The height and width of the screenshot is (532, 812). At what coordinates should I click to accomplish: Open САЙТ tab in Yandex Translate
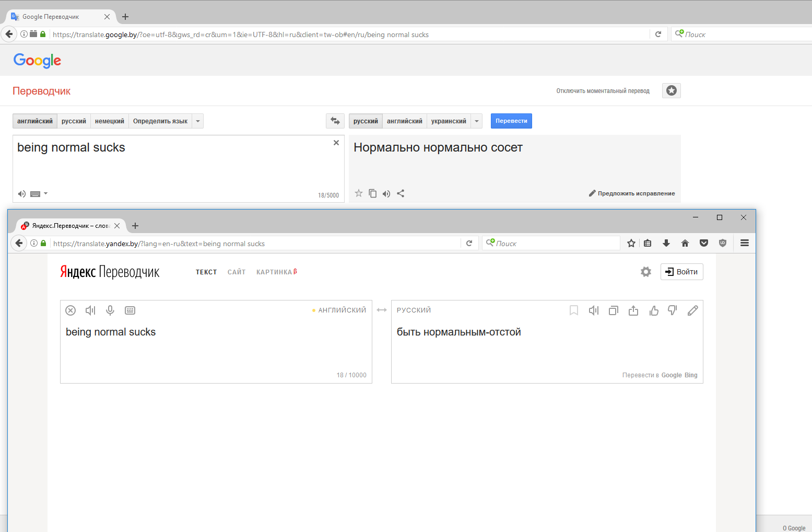point(237,272)
